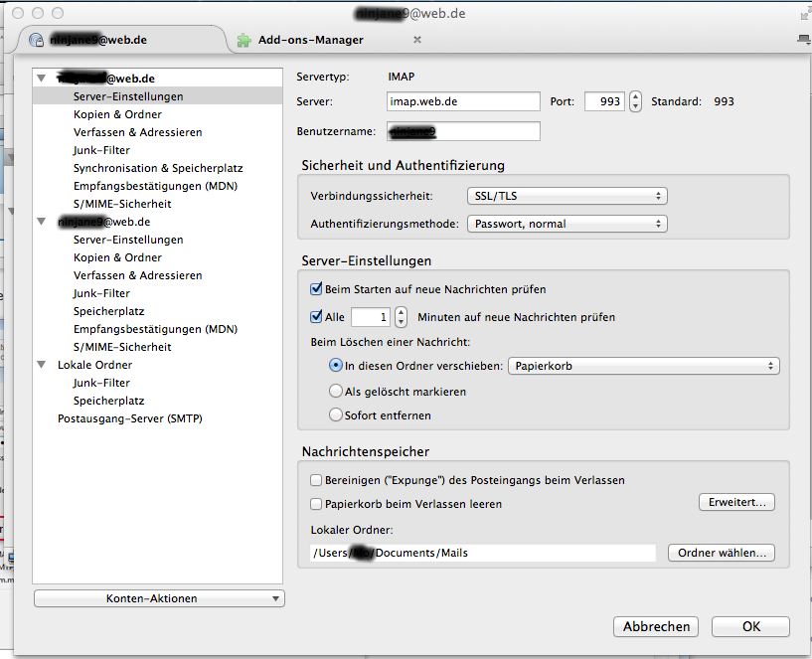Screen dimensions: 812x659
Task: Select 'Als gelöscht markieren' radio option
Action: pos(336,392)
